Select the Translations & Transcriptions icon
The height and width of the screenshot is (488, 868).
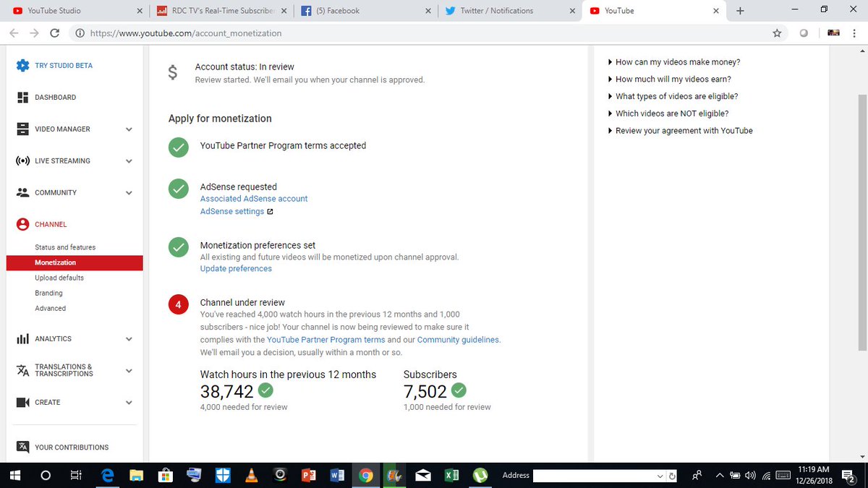tap(22, 370)
